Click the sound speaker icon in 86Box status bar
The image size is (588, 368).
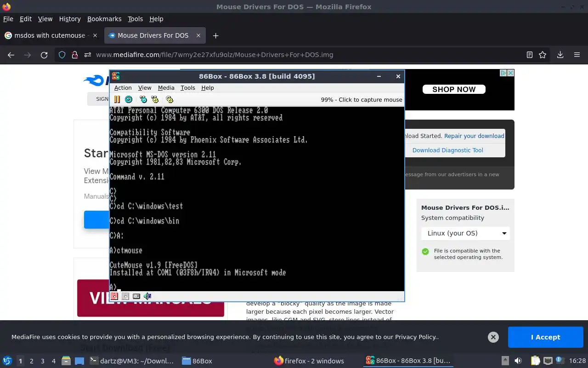click(147, 296)
